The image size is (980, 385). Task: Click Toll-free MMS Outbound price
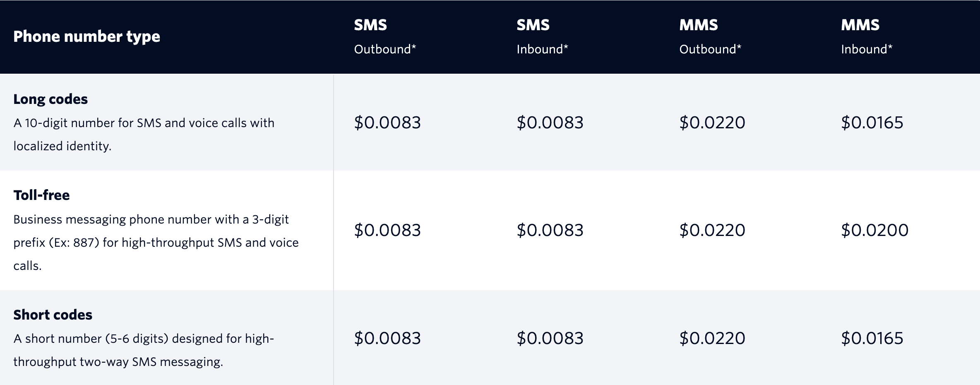pyautogui.click(x=712, y=230)
